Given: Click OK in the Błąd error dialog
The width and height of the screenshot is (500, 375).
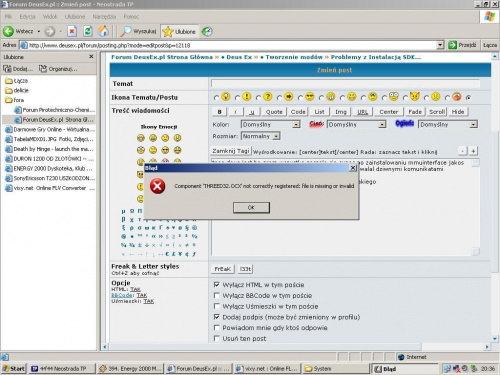Looking at the screenshot, I should [x=251, y=207].
